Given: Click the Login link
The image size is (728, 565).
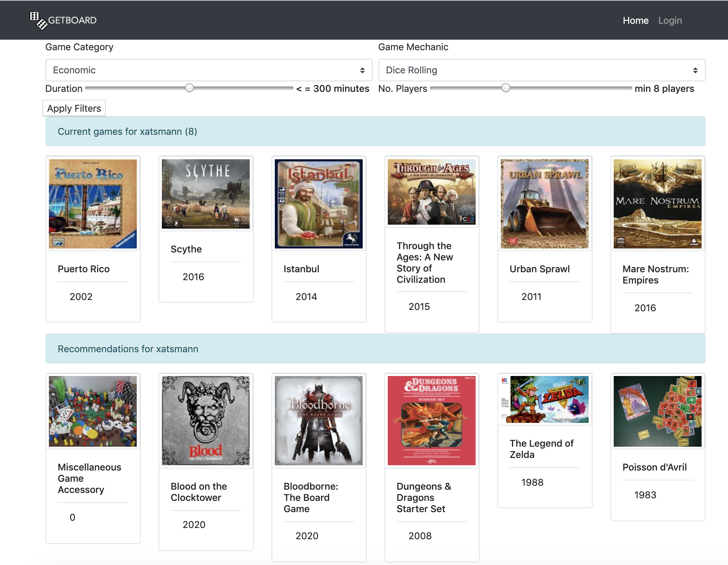Looking at the screenshot, I should (670, 20).
